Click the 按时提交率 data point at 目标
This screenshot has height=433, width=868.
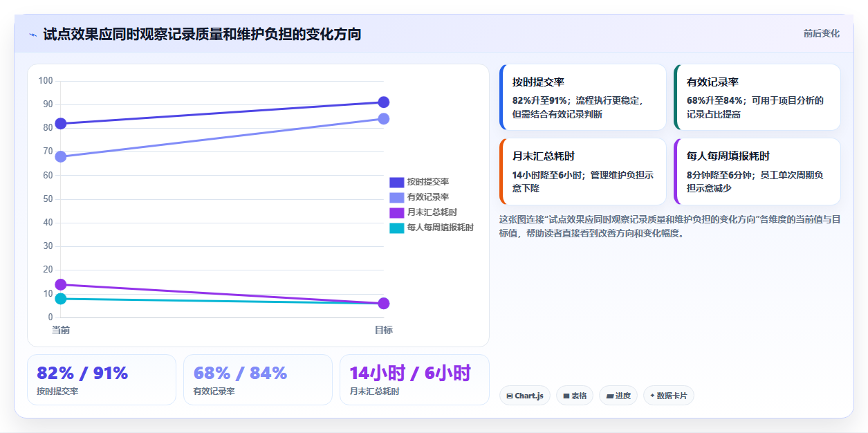coord(384,102)
